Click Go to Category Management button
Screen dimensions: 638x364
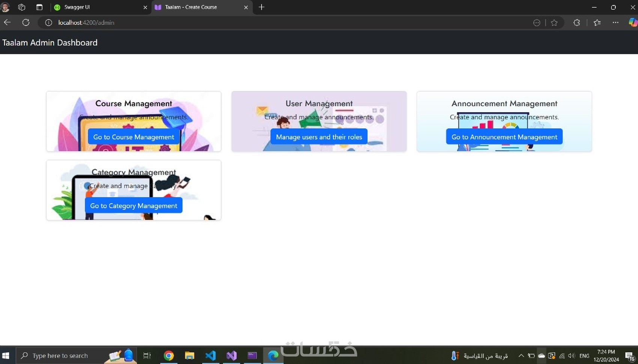tap(134, 206)
